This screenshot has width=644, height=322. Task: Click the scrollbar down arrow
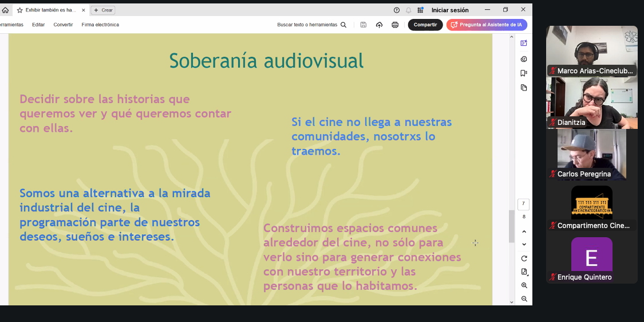tap(511, 303)
